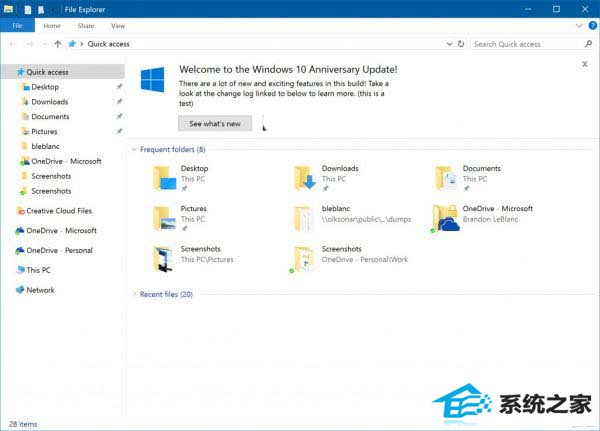Click the Properties quick access toolbar icon

28,10
